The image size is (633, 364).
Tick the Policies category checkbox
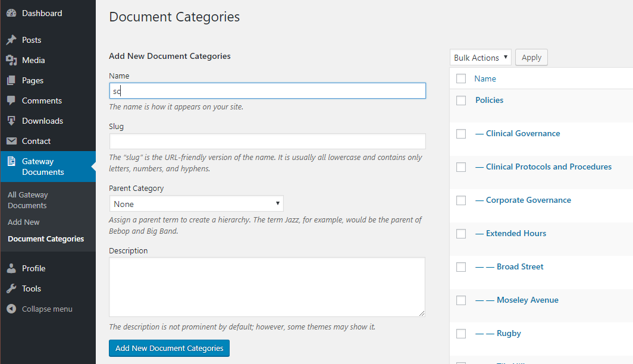461,101
